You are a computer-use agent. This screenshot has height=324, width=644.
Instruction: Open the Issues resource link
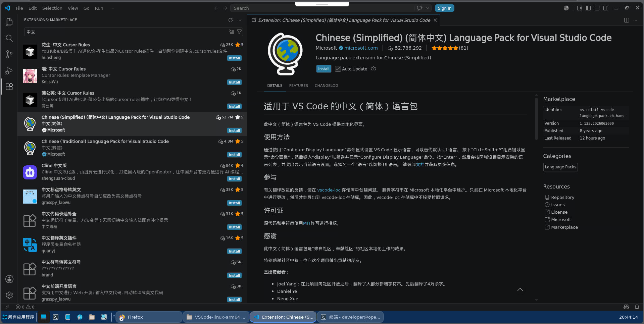click(x=558, y=205)
